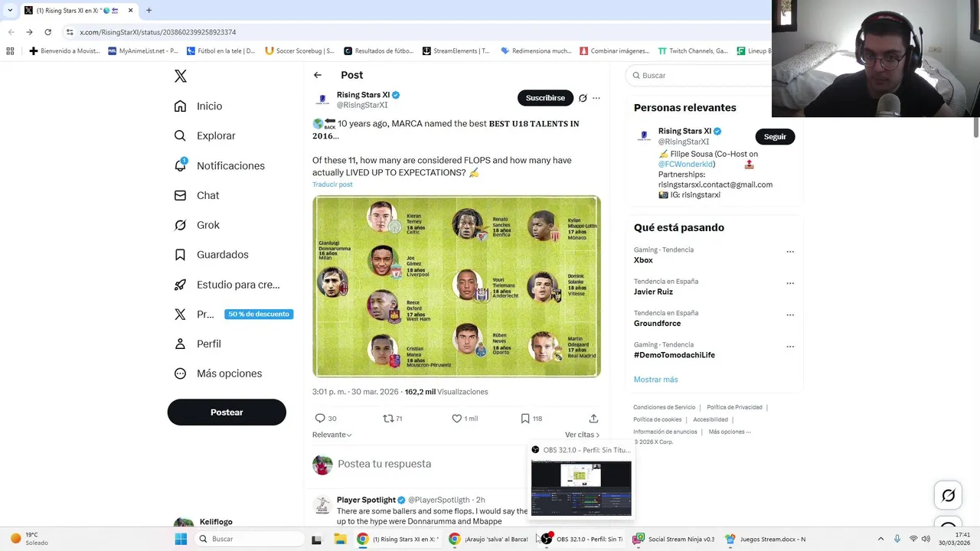Open Soccer Scorebug bookmark
980x551 pixels.
point(299,51)
